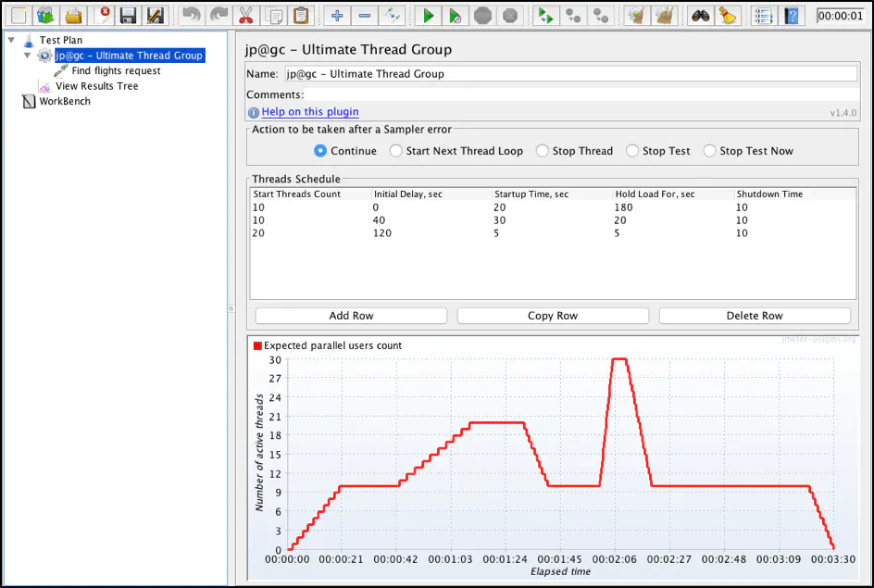The image size is (874, 588).
Task: Click the Copy Row button
Action: coord(553,316)
